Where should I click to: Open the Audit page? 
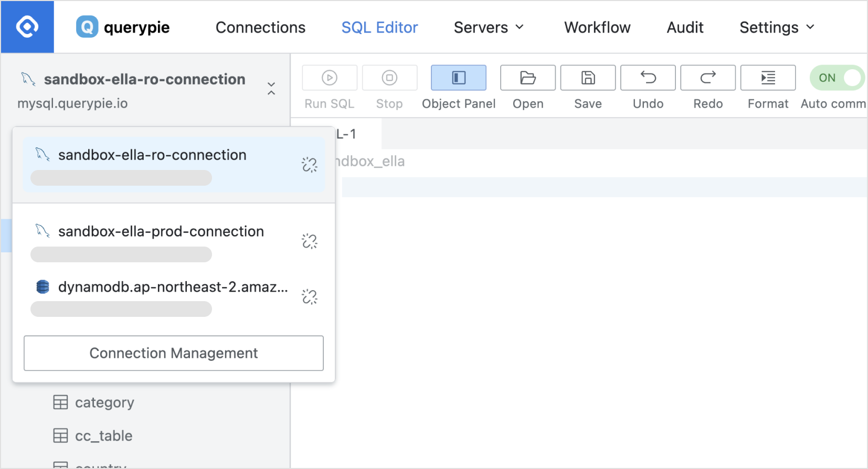coord(685,27)
